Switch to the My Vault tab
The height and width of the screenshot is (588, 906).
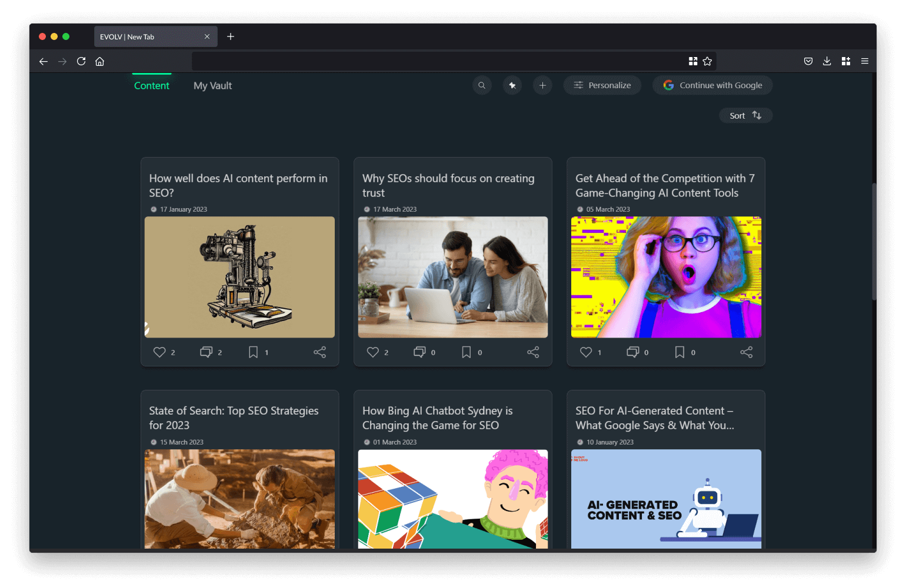213,85
